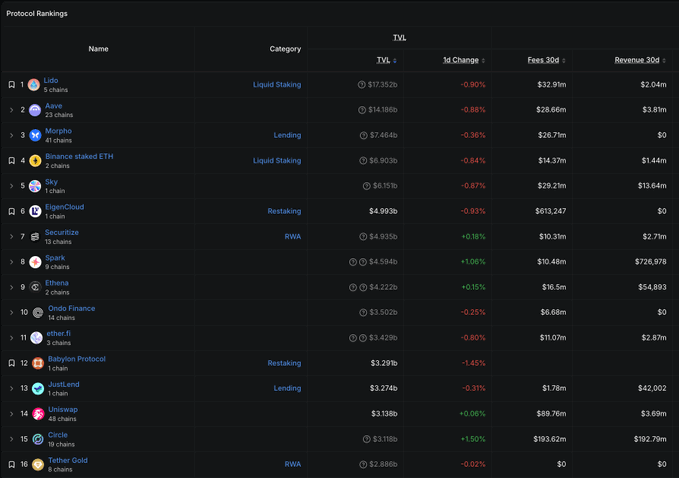Image resolution: width=679 pixels, height=478 pixels.
Task: Expand the Morpho row chevron
Action: pyautogui.click(x=12, y=135)
